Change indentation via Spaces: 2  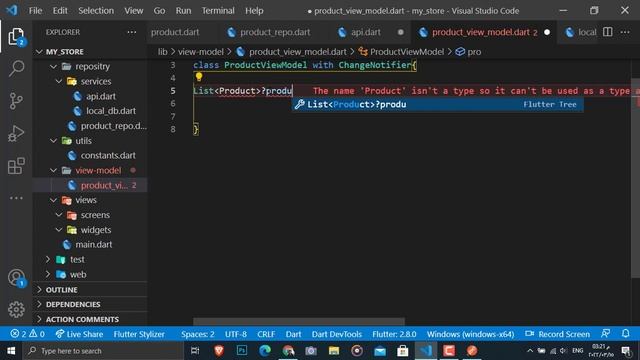198,334
